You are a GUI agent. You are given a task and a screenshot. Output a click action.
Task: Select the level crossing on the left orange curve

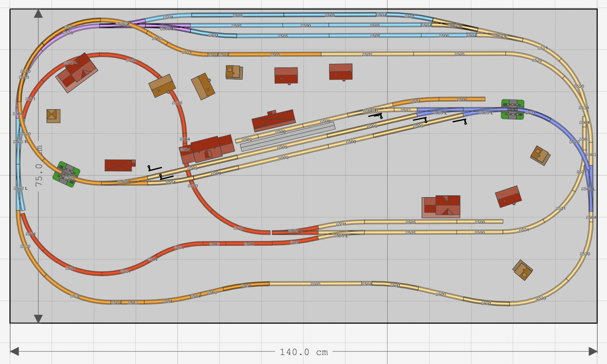66,174
